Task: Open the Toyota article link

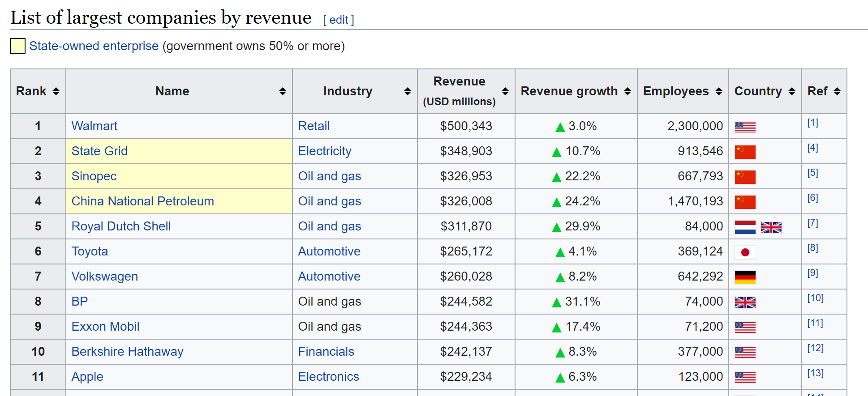Action: (90, 251)
